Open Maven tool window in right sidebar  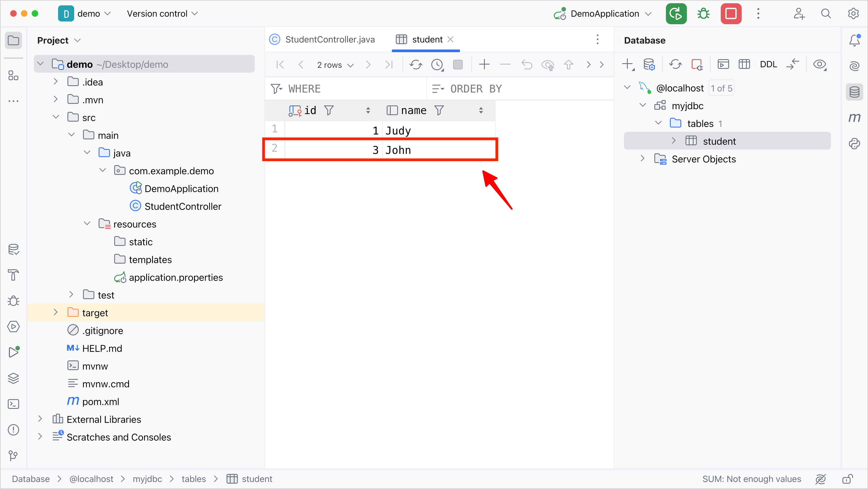(x=854, y=117)
